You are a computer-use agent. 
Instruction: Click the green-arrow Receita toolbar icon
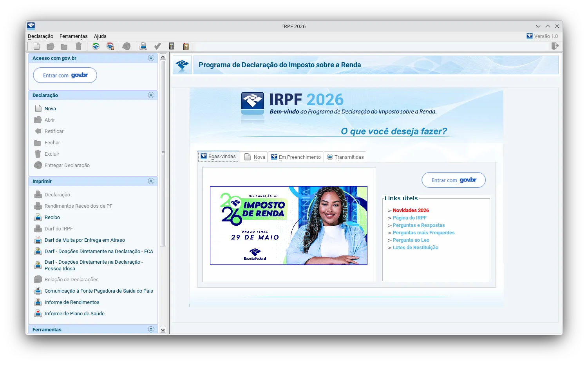(96, 46)
